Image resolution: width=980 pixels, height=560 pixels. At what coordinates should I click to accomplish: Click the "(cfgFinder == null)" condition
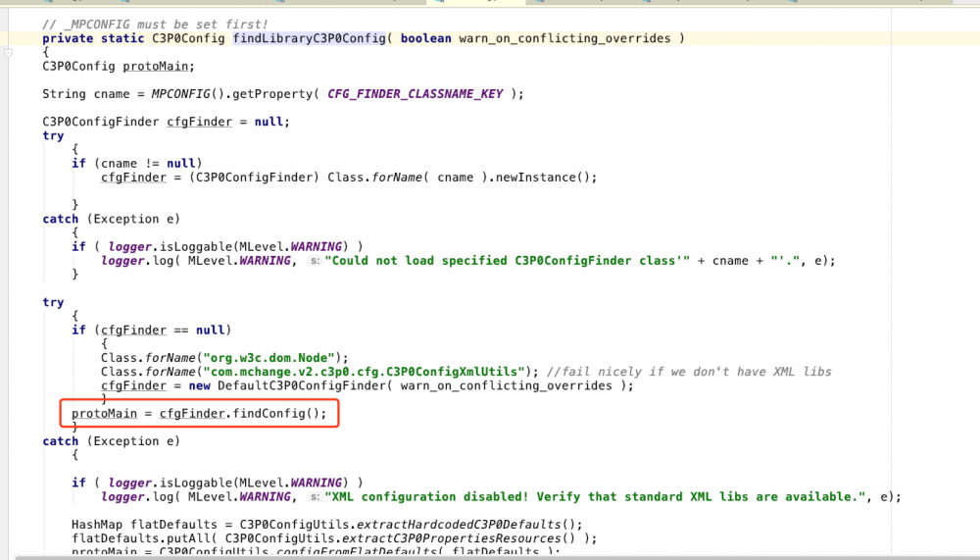tap(163, 331)
